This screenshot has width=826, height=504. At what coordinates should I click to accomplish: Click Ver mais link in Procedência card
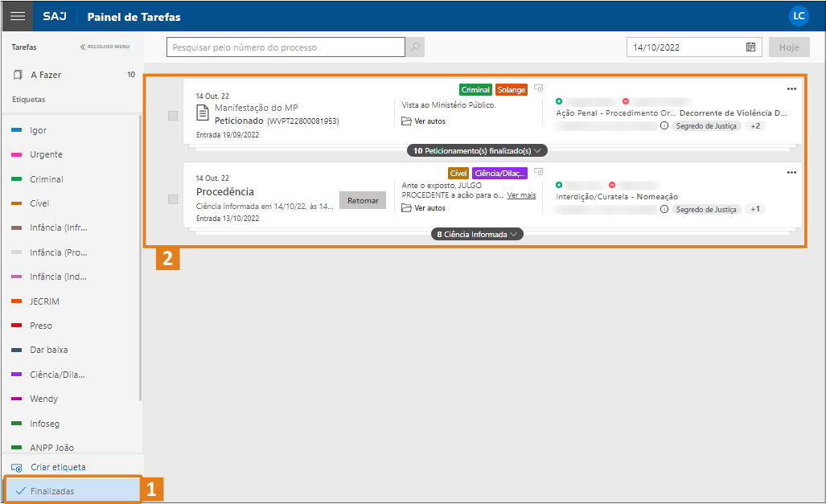click(x=521, y=195)
